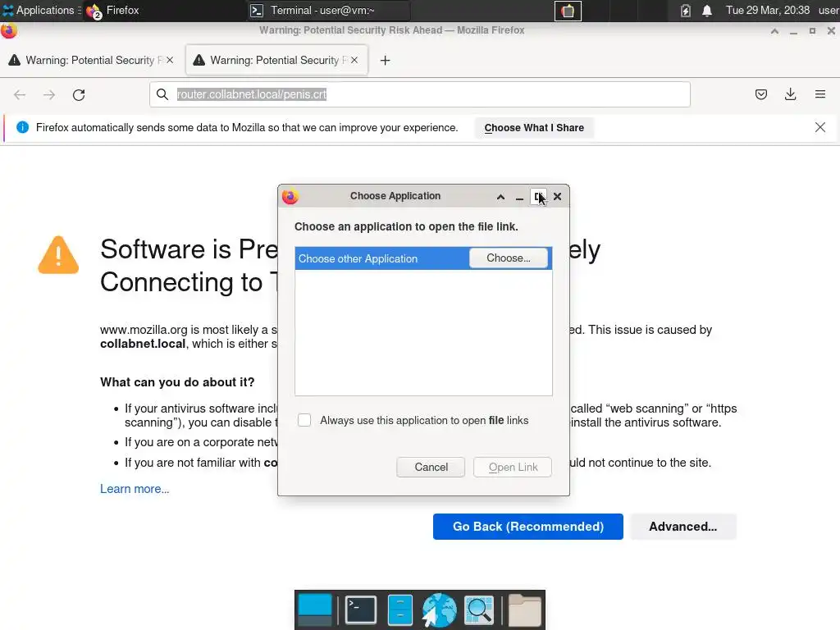Screen dimensions: 840x630
Task: Click the address bar URL field
Action: (419, 94)
